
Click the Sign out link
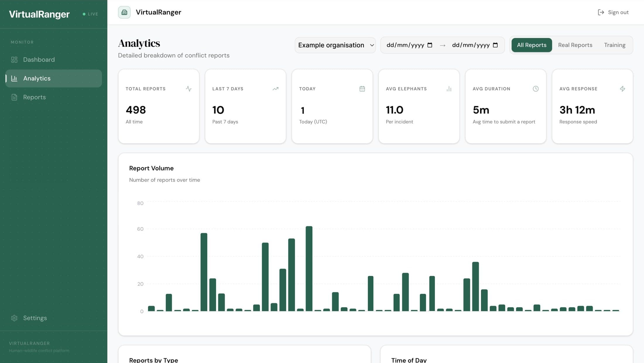(x=613, y=12)
